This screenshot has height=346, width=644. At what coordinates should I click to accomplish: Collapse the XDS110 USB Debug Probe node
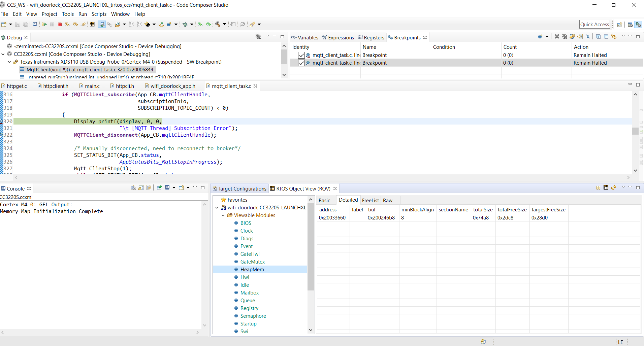coord(9,62)
